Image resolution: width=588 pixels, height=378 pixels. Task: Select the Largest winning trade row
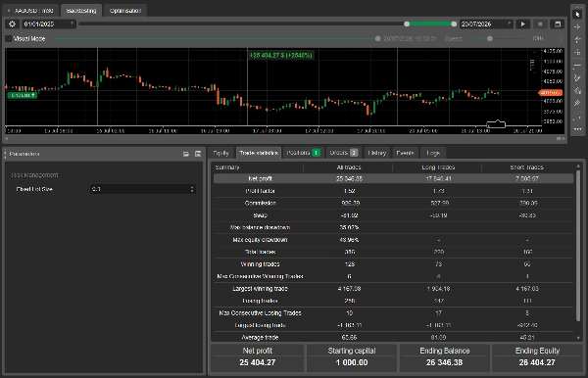(x=393, y=289)
